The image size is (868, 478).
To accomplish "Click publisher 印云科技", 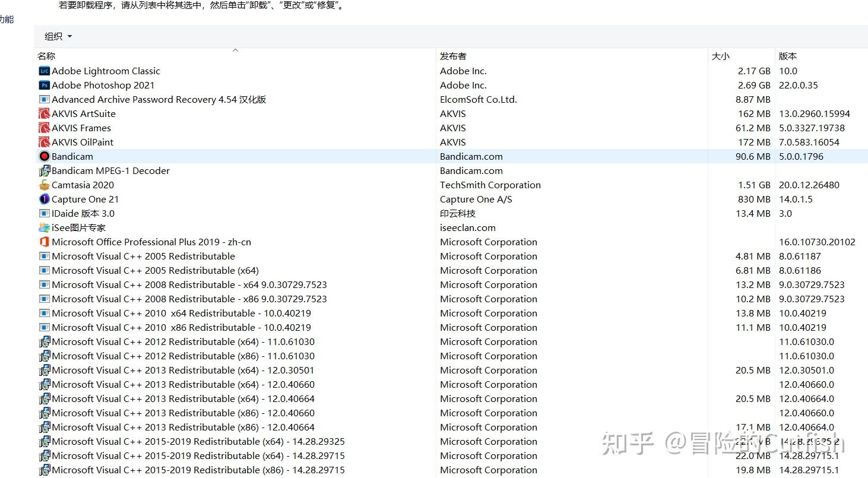I will point(458,213).
